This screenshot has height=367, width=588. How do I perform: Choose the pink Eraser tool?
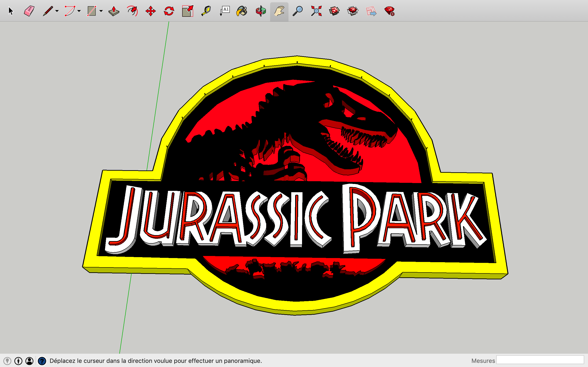(x=29, y=11)
